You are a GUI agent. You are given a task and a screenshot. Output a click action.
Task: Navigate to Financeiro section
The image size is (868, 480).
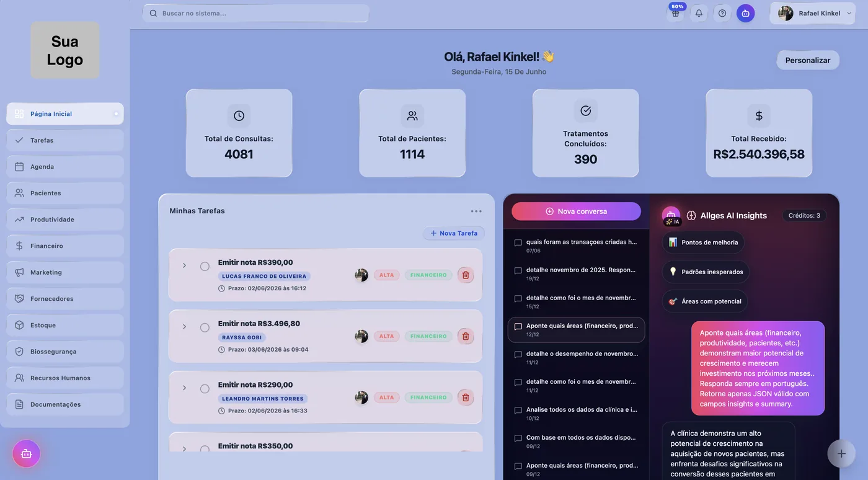65,246
